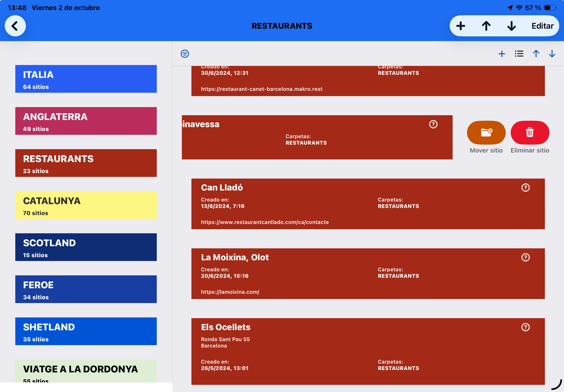This screenshot has height=392, width=564.
Task: Open info icon on Can Lladó card
Action: (526, 188)
